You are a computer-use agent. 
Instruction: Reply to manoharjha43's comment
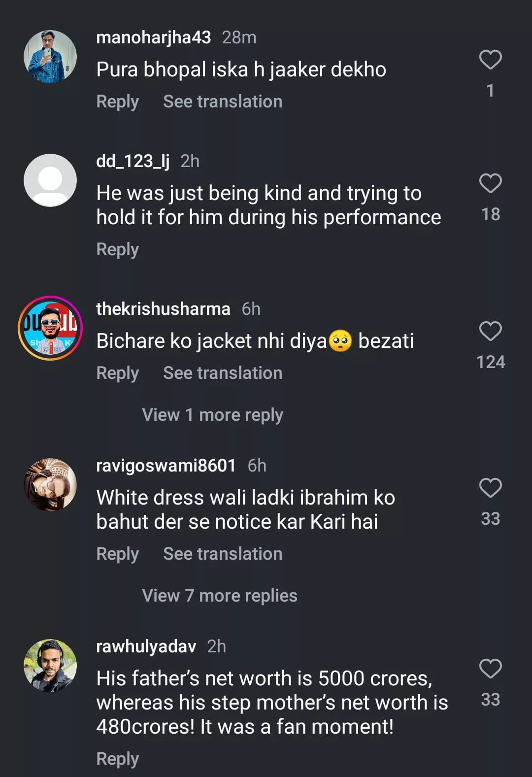[x=117, y=101]
